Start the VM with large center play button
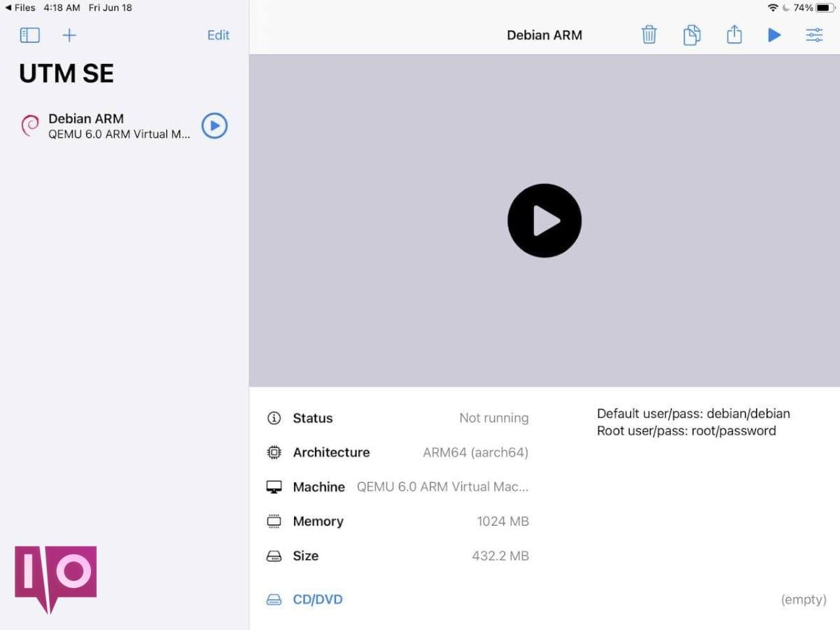This screenshot has height=630, width=840. (545, 220)
